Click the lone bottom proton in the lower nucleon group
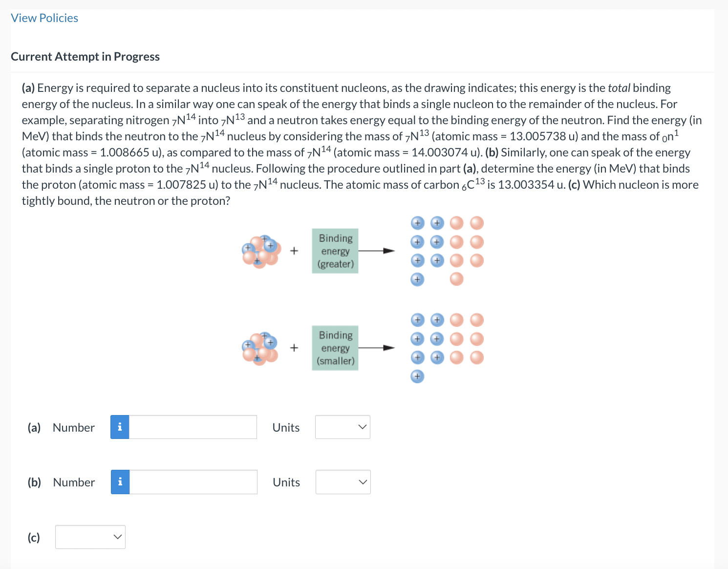Image resolution: width=728 pixels, height=569 pixels. pos(417,376)
